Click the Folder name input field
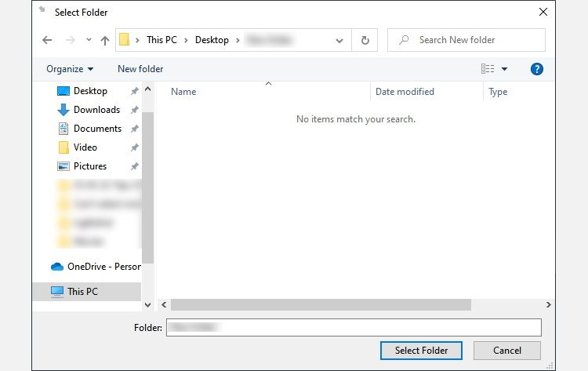 pos(354,328)
